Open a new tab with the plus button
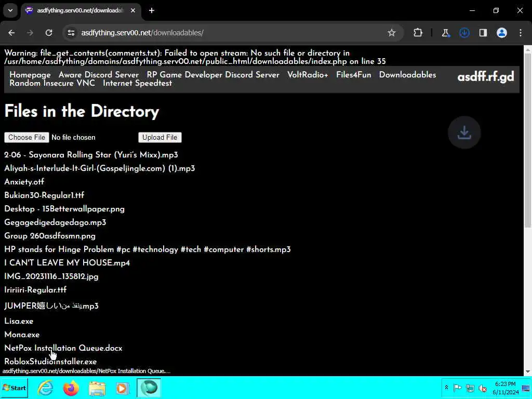The height and width of the screenshot is (399, 532). 152,10
